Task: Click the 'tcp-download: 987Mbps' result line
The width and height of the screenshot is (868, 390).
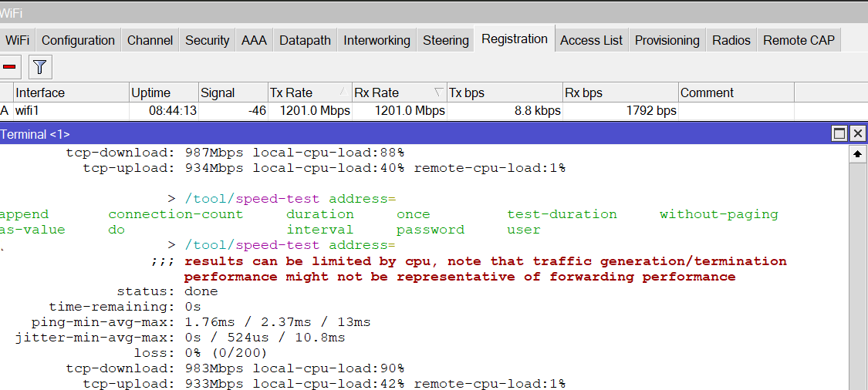Action: (x=235, y=152)
